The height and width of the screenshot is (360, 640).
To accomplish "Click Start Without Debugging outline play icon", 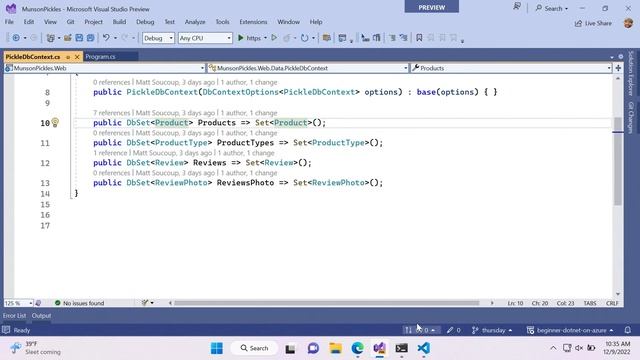I will [274, 38].
